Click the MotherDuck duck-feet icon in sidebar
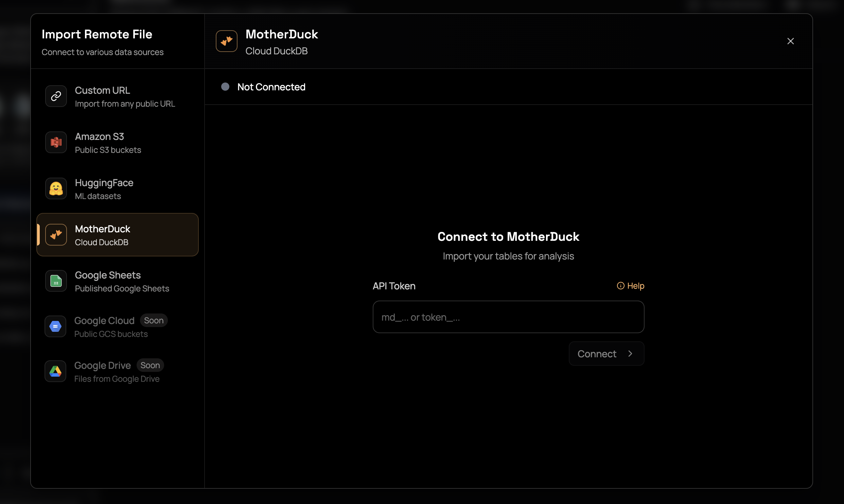 (56, 235)
